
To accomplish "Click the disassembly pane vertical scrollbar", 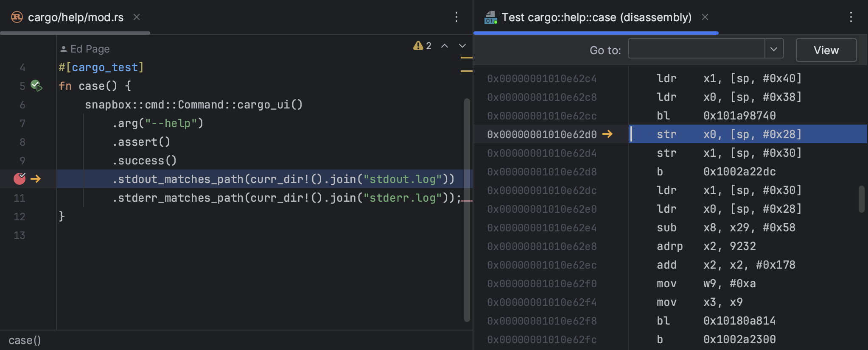I will coord(861,199).
